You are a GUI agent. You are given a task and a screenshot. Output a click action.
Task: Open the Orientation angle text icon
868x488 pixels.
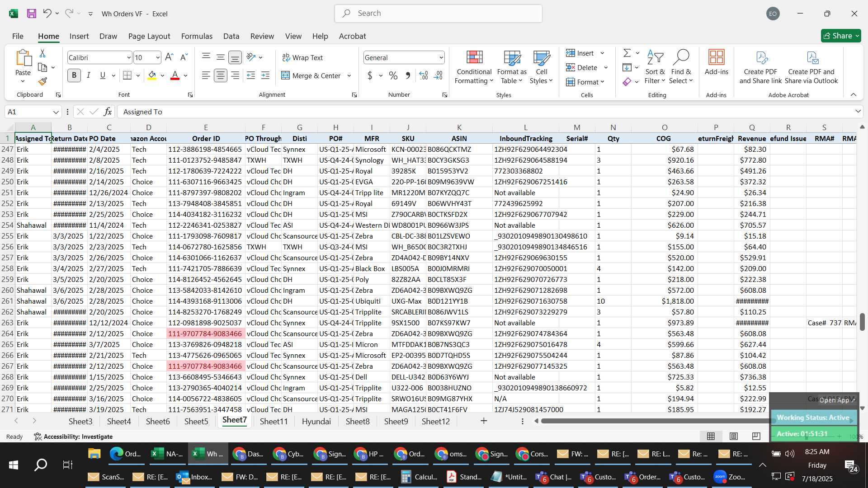point(251,57)
